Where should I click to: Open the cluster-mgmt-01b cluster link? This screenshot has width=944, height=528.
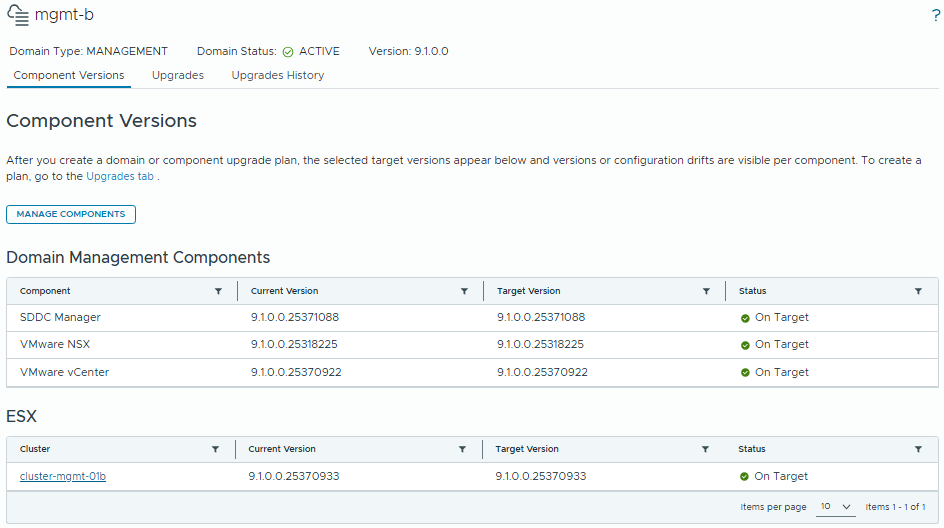63,476
